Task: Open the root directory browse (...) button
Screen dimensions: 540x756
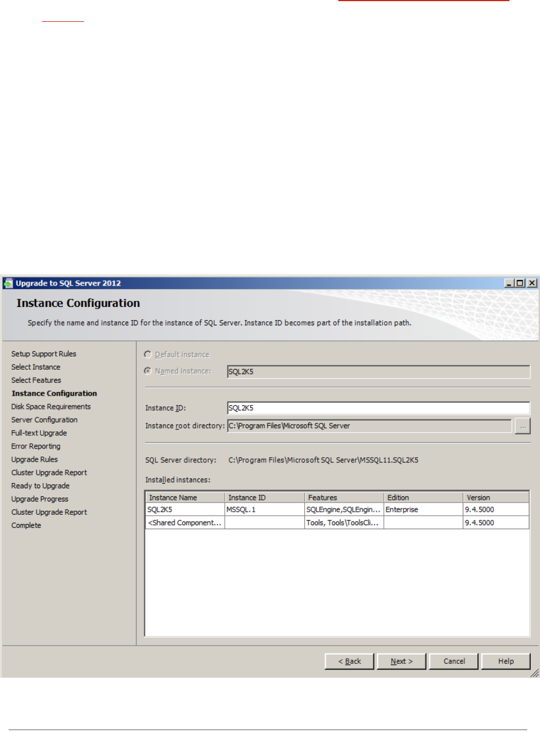Action: pos(523,427)
